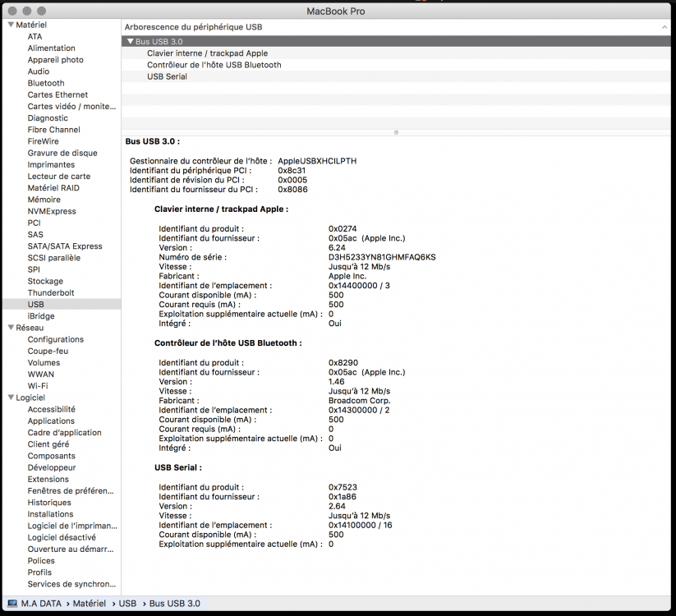Open Fenêtres de préférences category
Image resolution: width=676 pixels, height=616 pixels.
[71, 490]
